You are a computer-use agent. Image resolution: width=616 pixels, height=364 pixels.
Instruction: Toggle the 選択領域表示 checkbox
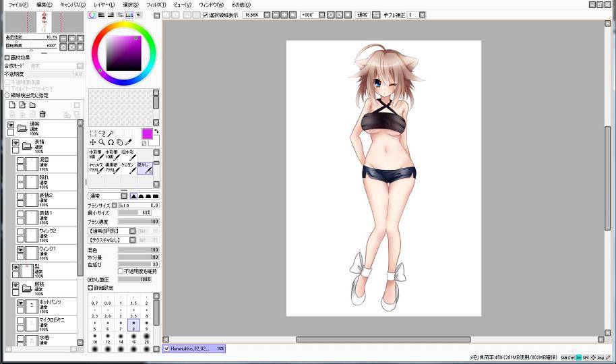[206, 15]
